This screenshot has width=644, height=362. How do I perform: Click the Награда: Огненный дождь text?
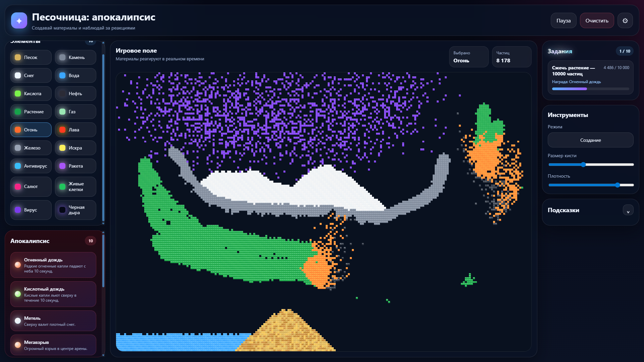576,82
